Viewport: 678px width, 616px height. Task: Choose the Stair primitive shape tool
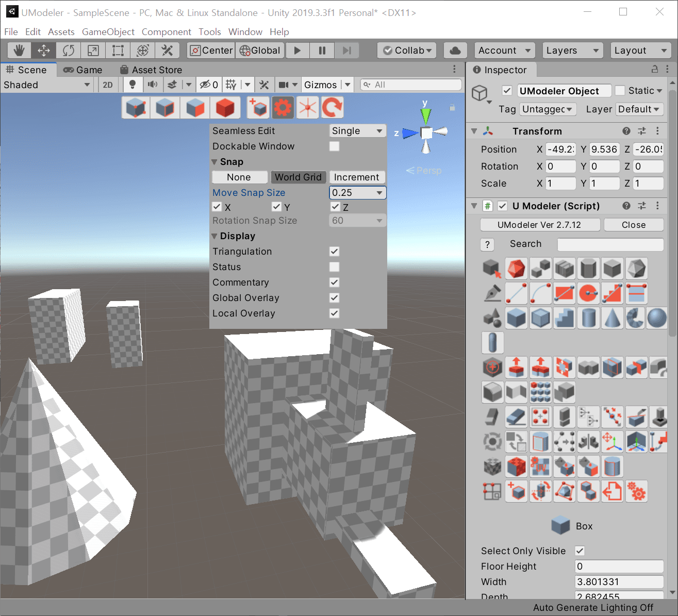(565, 318)
